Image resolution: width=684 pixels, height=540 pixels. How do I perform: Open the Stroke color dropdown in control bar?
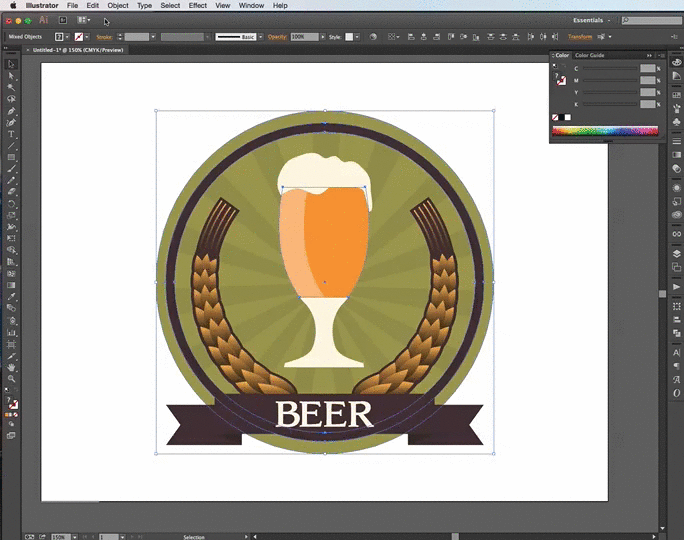(87, 37)
